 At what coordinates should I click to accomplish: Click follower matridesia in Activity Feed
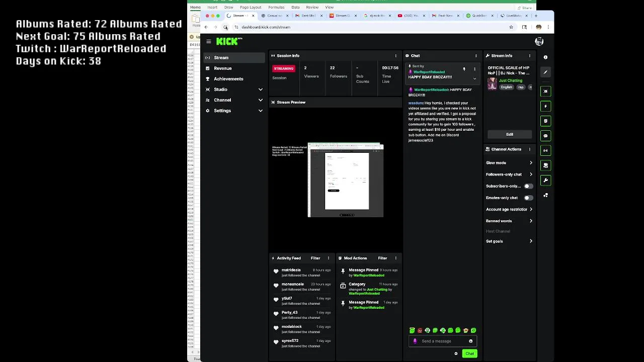(x=291, y=270)
